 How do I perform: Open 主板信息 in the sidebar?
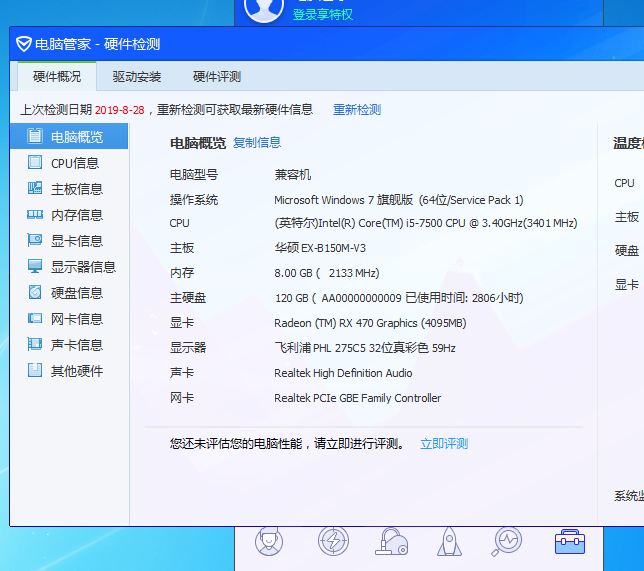pos(69,189)
